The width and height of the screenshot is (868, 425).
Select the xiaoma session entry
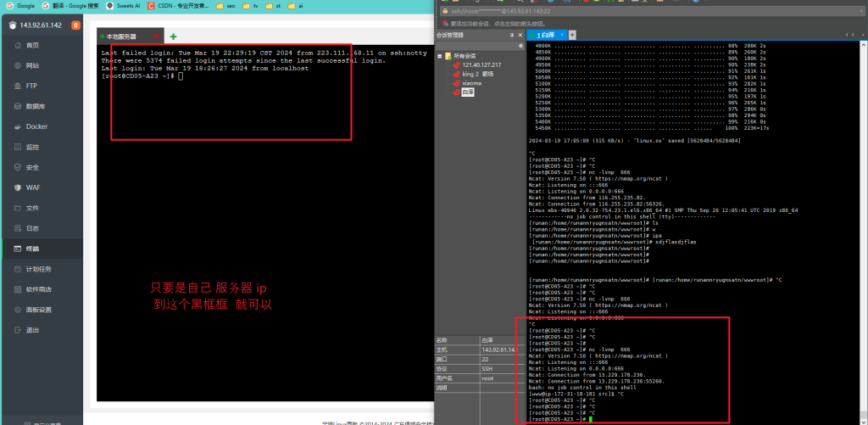point(471,83)
